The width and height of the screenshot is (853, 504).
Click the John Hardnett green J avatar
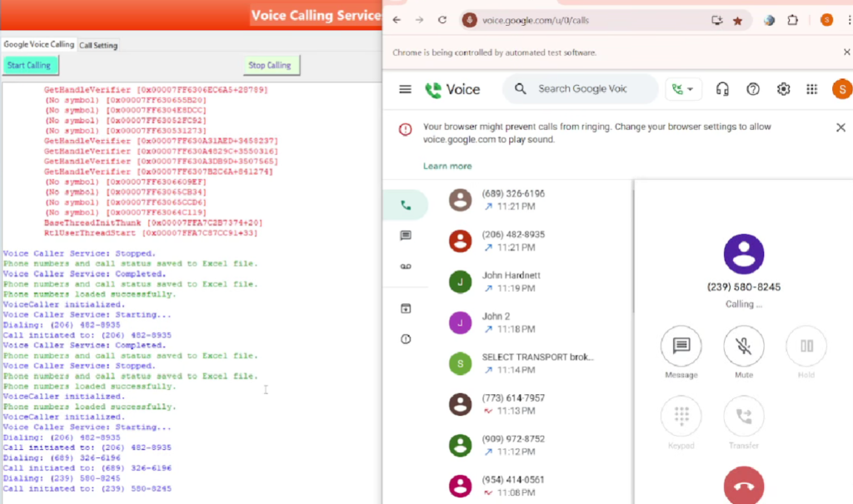click(x=460, y=282)
